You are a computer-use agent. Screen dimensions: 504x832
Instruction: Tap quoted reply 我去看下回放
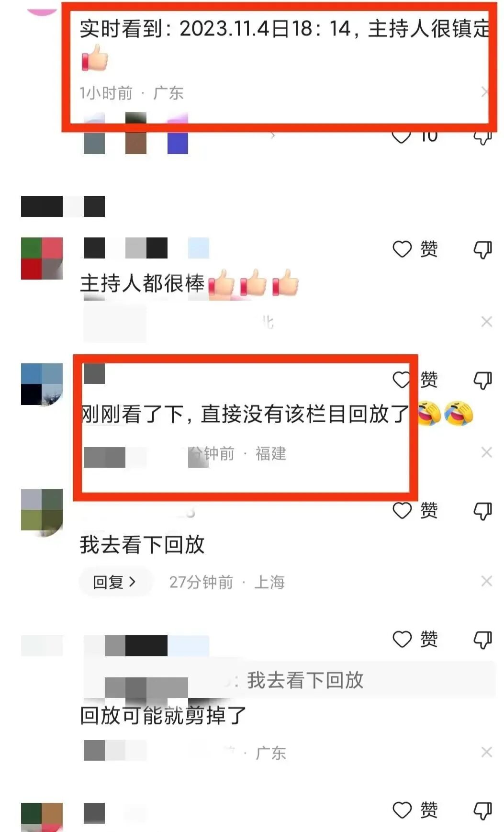pos(290,680)
